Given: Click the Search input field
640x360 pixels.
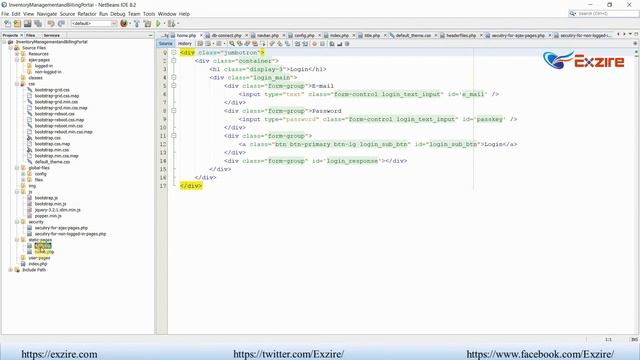Looking at the screenshot, I should pos(603,13).
